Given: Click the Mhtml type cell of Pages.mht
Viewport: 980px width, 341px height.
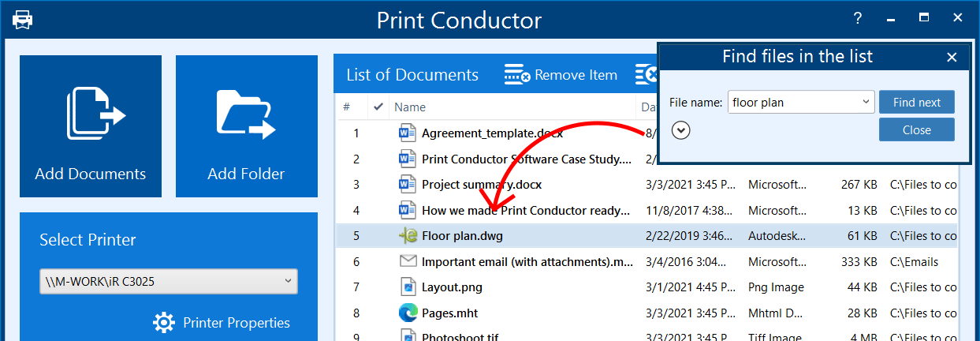Looking at the screenshot, I should tap(776, 313).
